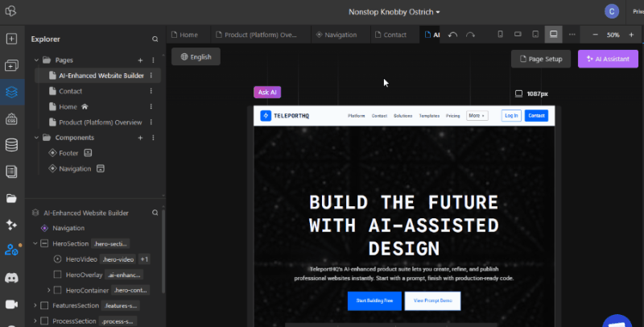This screenshot has height=327, width=644.
Task: Open Components folder options menu
Action: tap(153, 138)
